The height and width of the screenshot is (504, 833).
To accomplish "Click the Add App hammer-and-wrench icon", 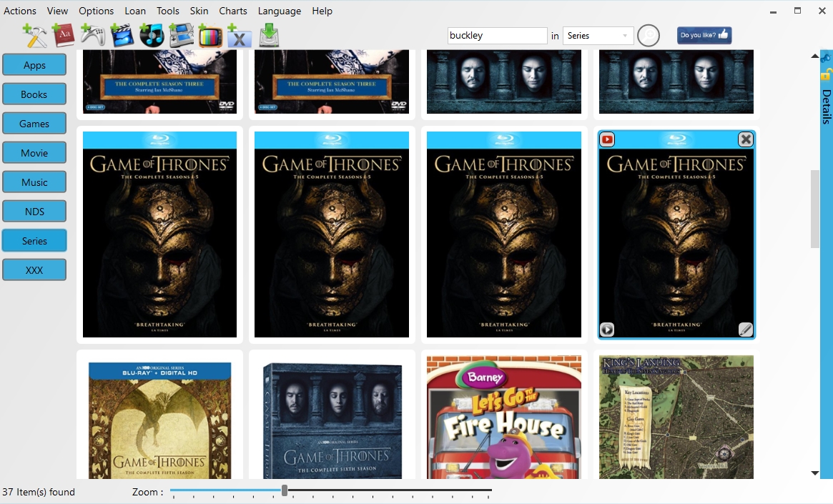I will 35,36.
